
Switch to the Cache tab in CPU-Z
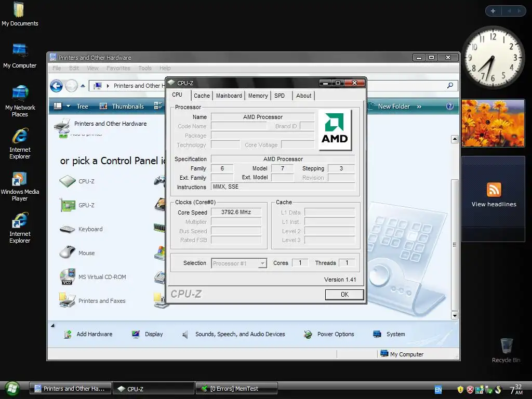(x=202, y=96)
